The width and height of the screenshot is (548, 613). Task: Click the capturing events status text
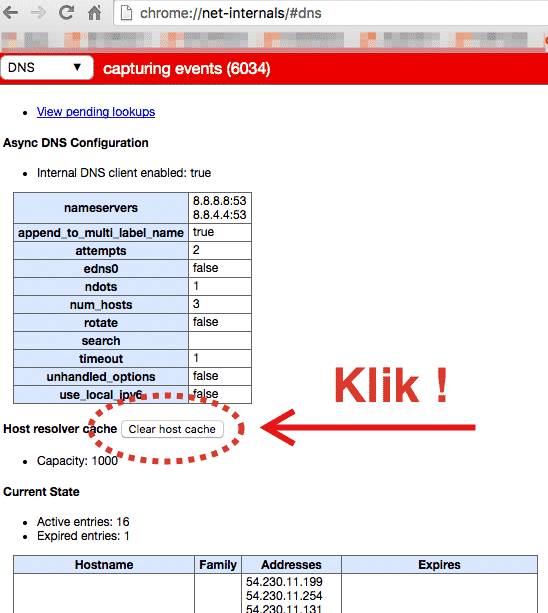click(186, 69)
